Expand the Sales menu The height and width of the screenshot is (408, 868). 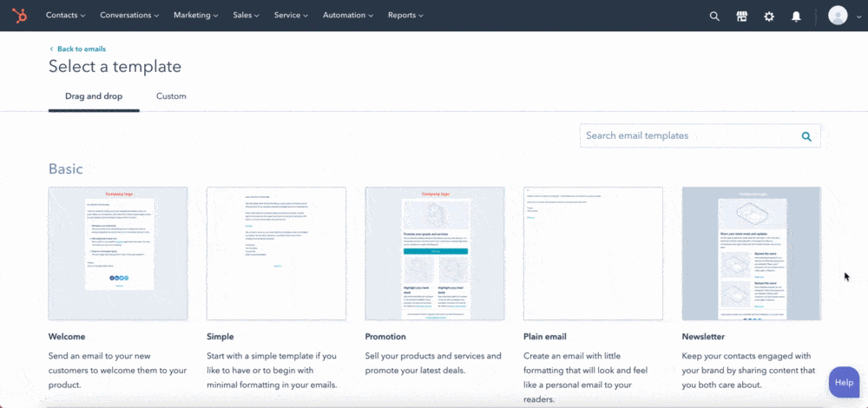coord(247,16)
